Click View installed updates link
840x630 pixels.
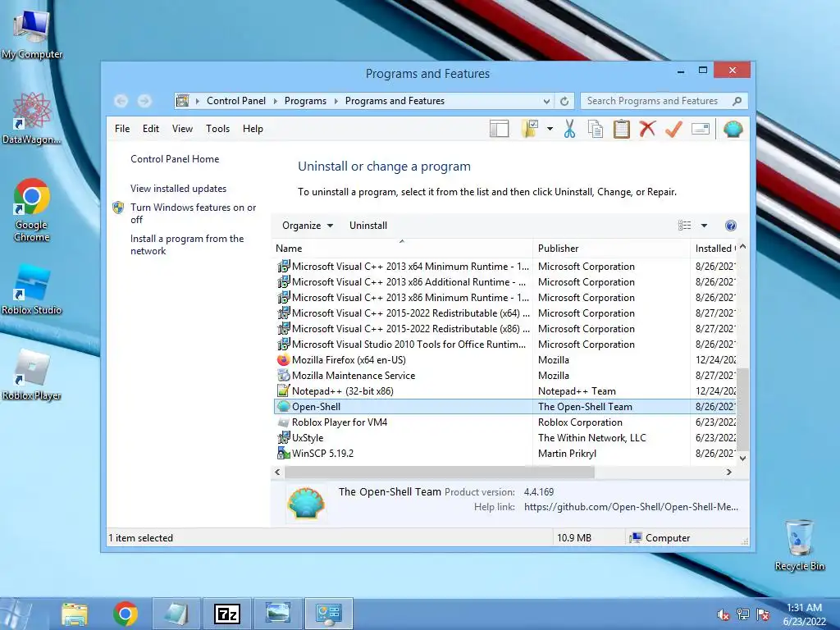point(178,189)
